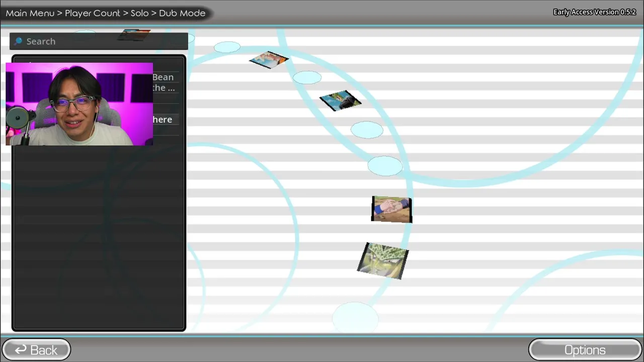Image resolution: width=644 pixels, height=362 pixels.
Task: Select the tilted orange and blue thumbnail
Action: coord(269,60)
